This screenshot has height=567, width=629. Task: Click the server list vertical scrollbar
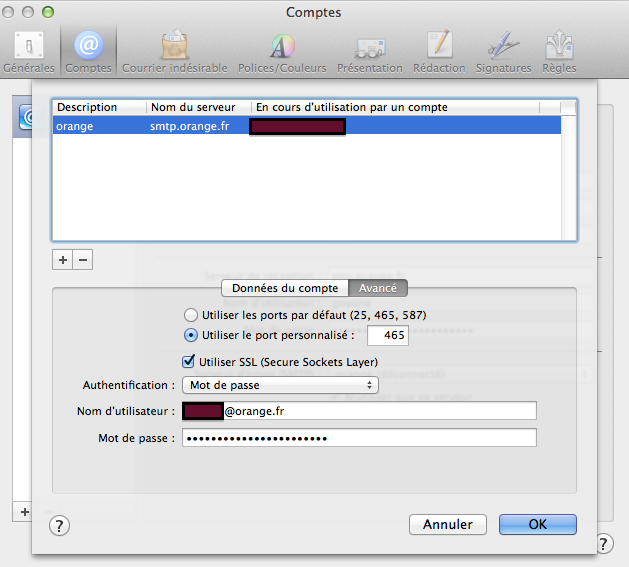[568, 177]
